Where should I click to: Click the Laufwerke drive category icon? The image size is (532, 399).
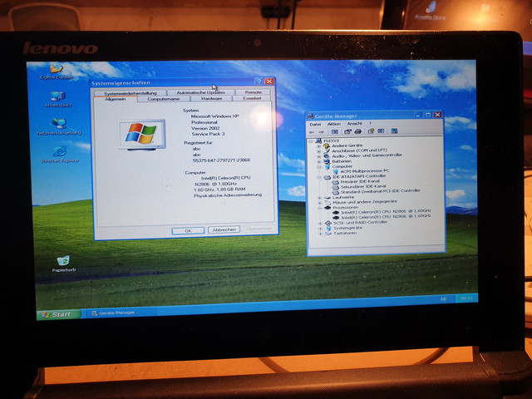[328, 198]
